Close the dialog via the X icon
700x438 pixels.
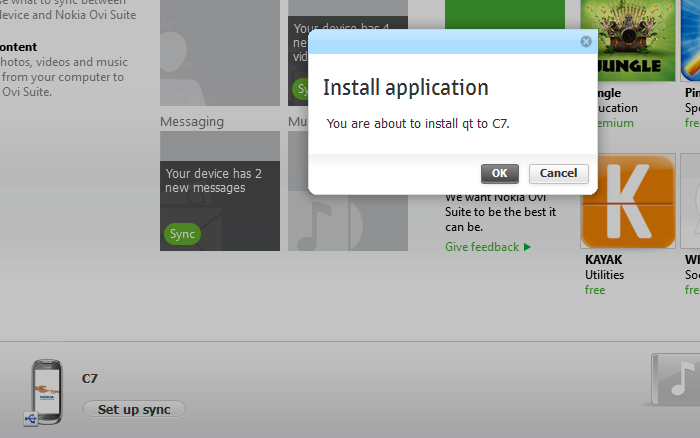[586, 42]
